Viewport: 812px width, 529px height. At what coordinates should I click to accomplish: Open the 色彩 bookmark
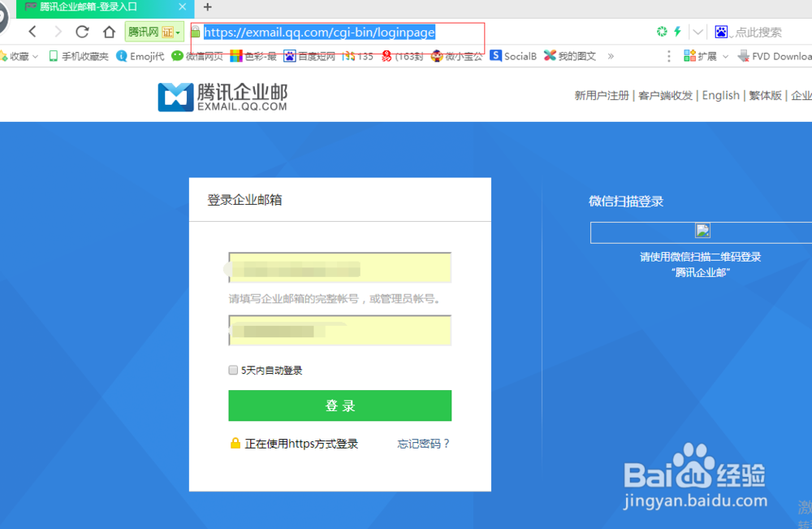point(253,56)
